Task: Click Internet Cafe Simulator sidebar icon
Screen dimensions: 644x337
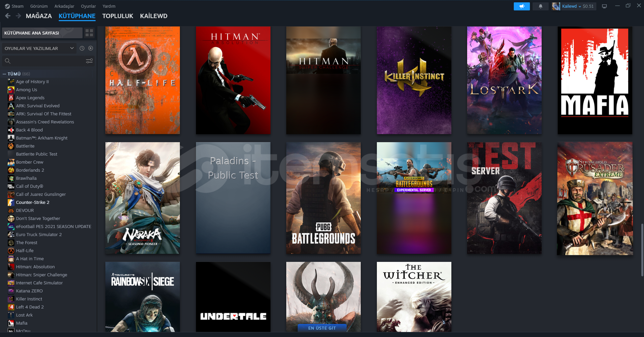Action: 11,283
